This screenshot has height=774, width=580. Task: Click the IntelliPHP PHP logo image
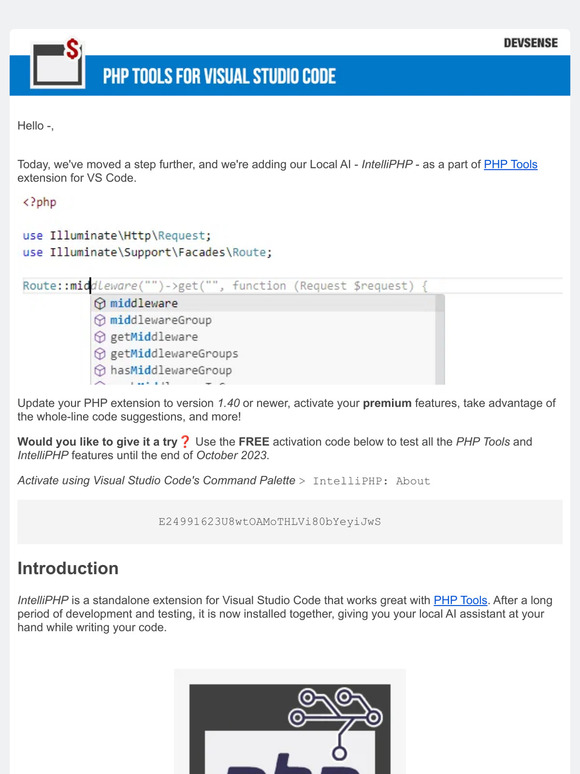290,729
